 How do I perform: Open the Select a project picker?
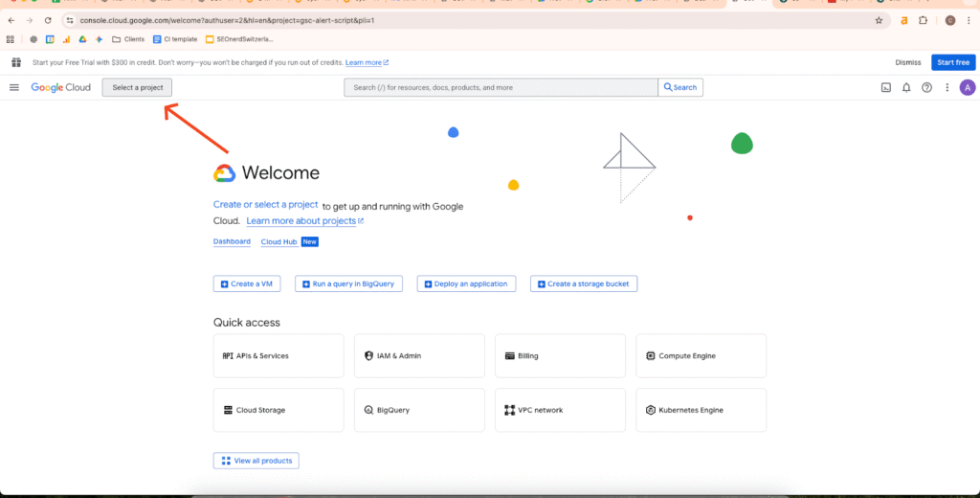point(137,87)
